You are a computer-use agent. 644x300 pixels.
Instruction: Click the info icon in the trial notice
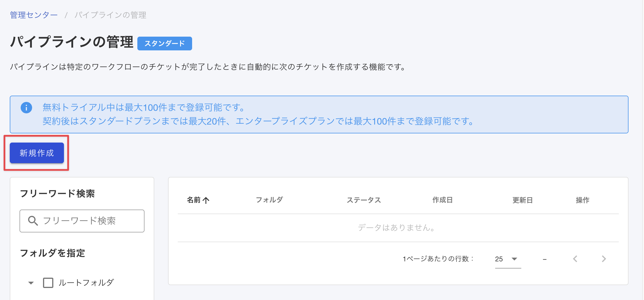26,108
